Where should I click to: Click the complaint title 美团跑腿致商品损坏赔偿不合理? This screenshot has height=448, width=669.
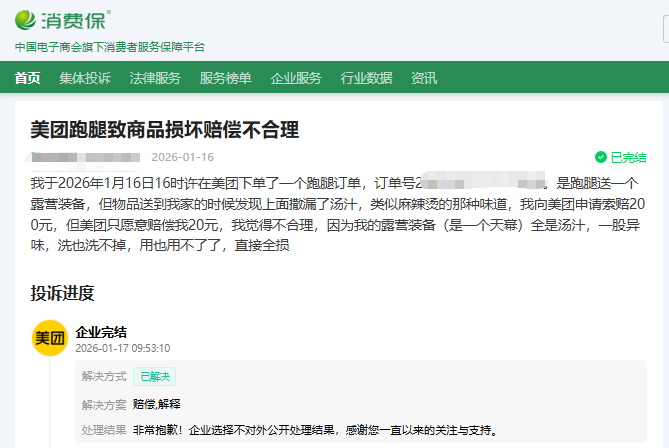(165, 130)
